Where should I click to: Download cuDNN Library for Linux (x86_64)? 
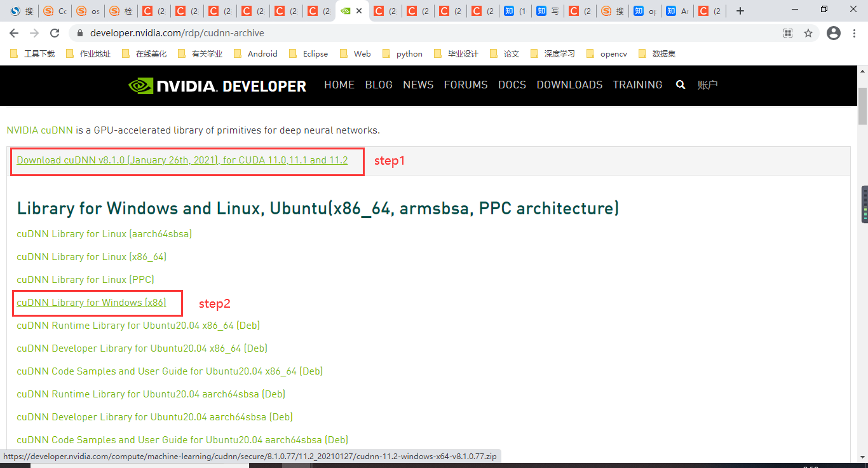tap(92, 257)
